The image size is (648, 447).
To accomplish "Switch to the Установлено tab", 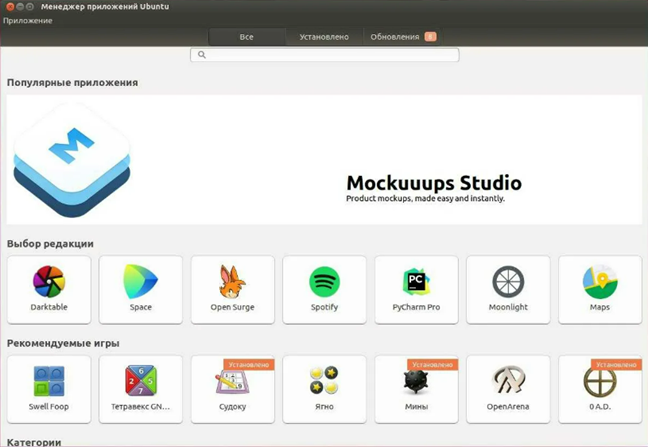I will click(x=324, y=37).
